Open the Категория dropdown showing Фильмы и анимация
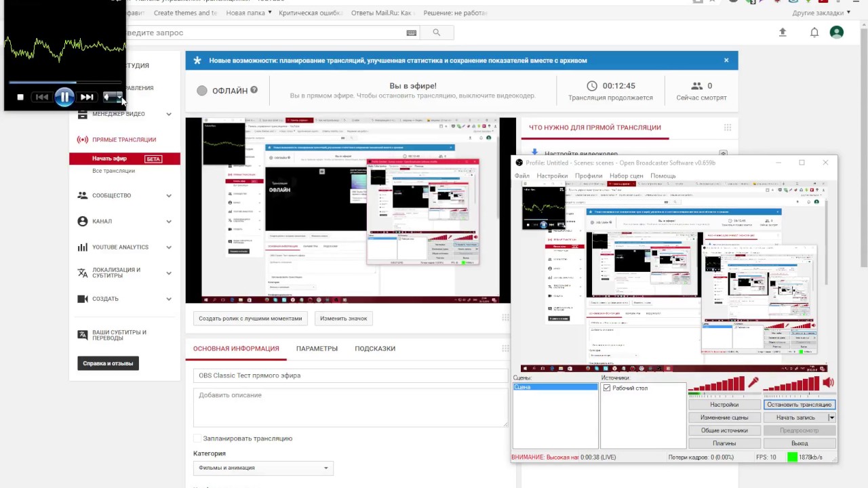 click(x=263, y=468)
